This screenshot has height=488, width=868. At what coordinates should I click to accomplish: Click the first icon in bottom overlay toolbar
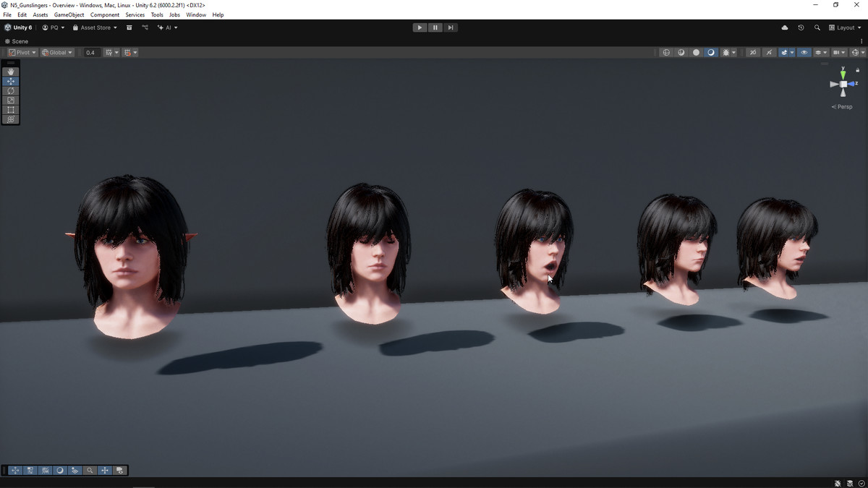tap(15, 470)
